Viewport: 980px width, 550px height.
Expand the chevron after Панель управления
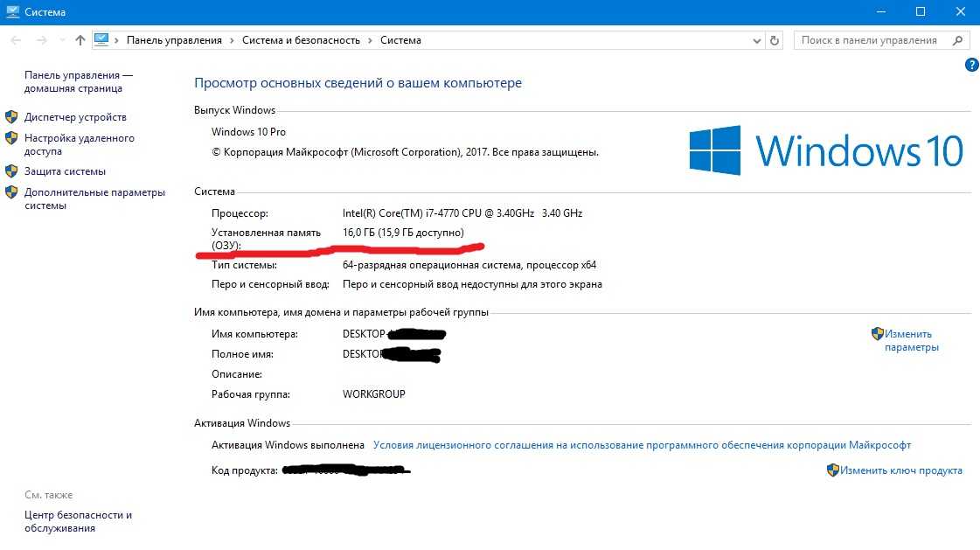coord(232,40)
